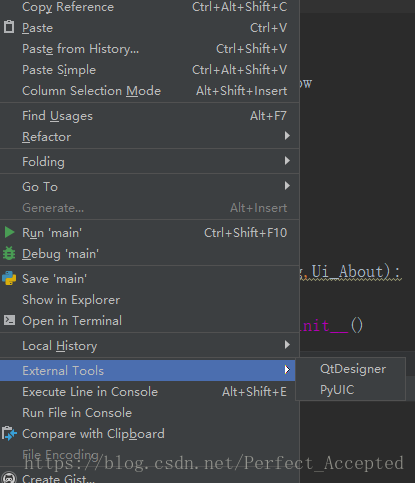Click the green Run 'main' play icon

[x=9, y=232]
